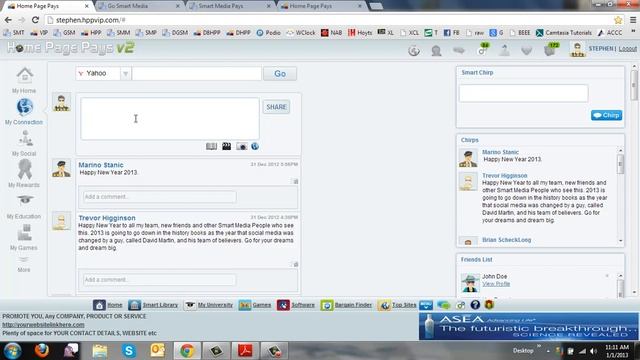The width and height of the screenshot is (640, 360).
Task: Click the browser reload button
Action: tap(36, 20)
